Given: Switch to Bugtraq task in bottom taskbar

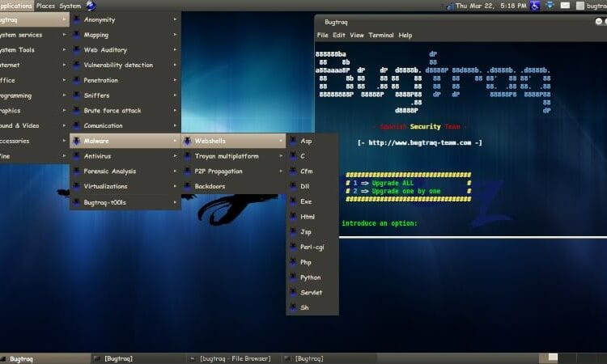Looking at the screenshot, I should (x=45, y=358).
